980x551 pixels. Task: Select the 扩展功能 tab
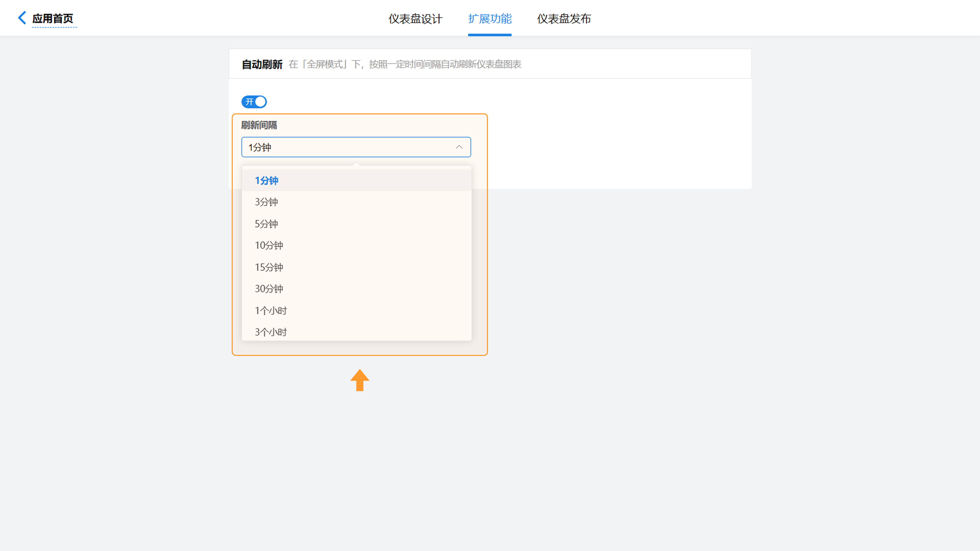click(490, 19)
